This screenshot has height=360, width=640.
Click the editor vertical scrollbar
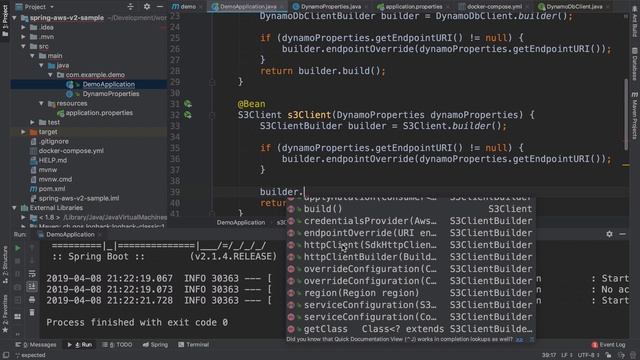(x=626, y=114)
